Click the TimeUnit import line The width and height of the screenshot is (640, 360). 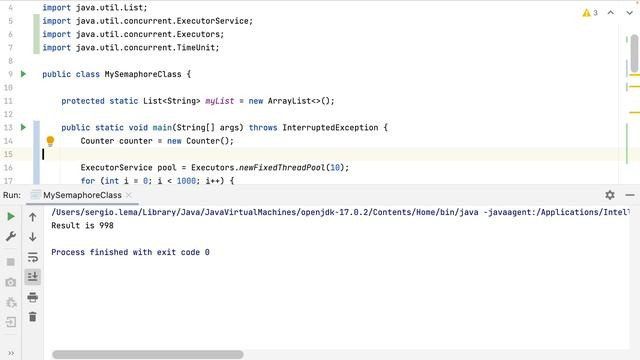[131, 48]
